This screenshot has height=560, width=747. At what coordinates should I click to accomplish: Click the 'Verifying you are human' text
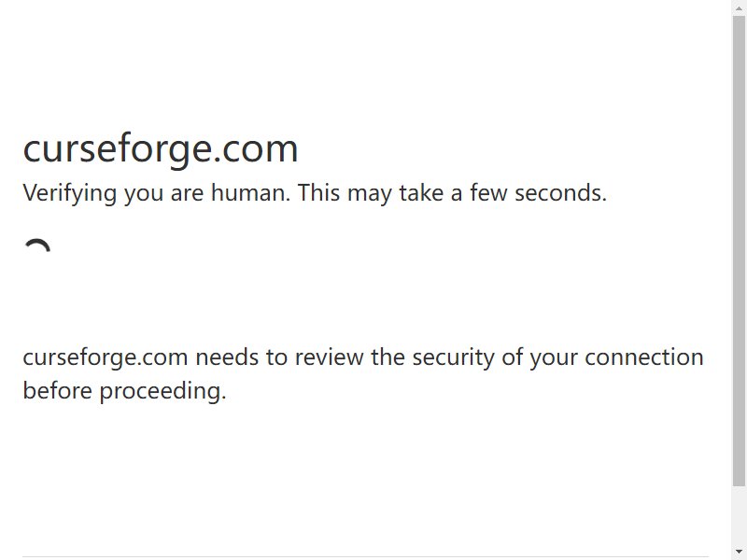[x=156, y=193]
